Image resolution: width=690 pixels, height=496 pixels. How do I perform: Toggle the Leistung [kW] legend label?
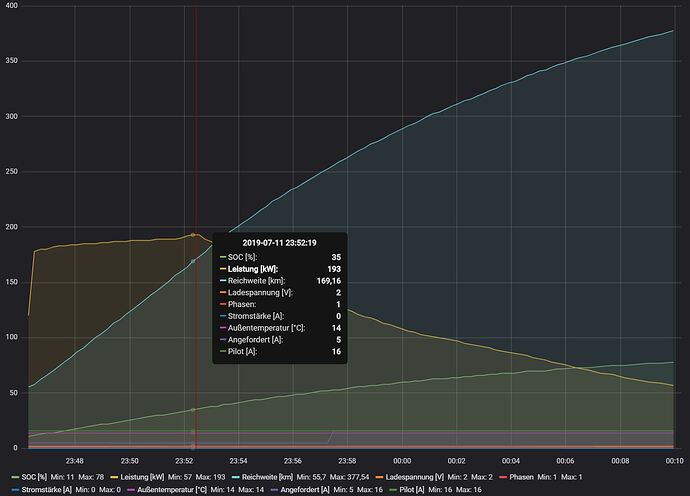[142, 477]
